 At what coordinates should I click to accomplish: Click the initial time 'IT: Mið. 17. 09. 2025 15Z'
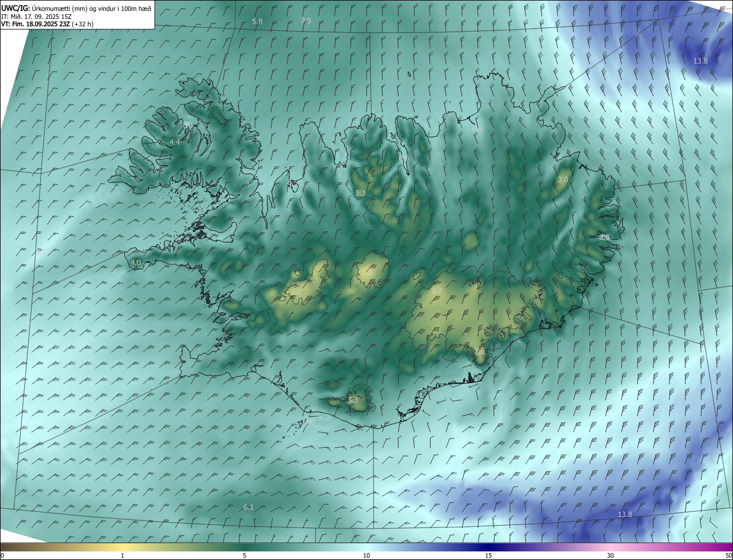36,17
